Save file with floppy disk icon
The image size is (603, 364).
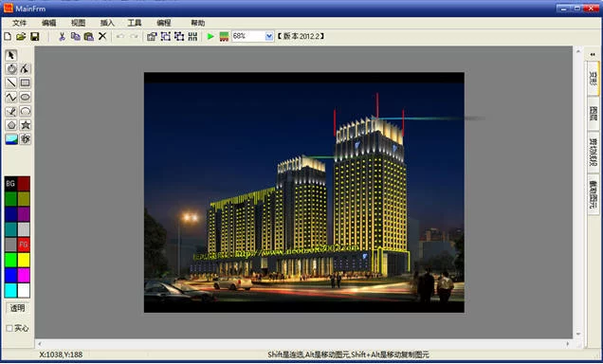click(35, 37)
